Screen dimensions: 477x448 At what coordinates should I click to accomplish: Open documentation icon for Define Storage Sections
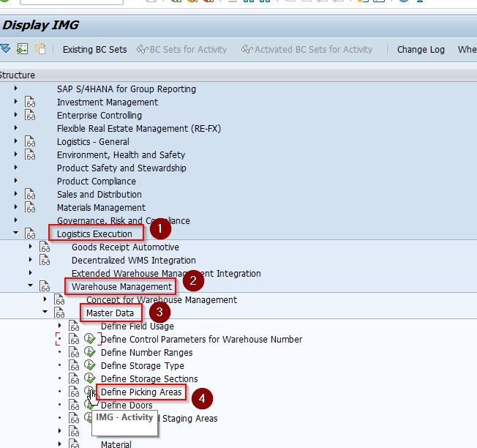74,378
